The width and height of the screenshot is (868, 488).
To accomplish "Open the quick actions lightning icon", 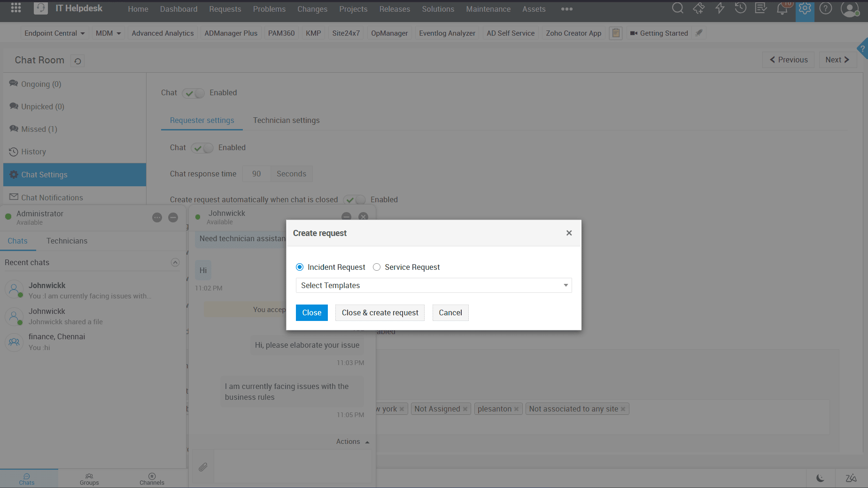I will tap(720, 8).
